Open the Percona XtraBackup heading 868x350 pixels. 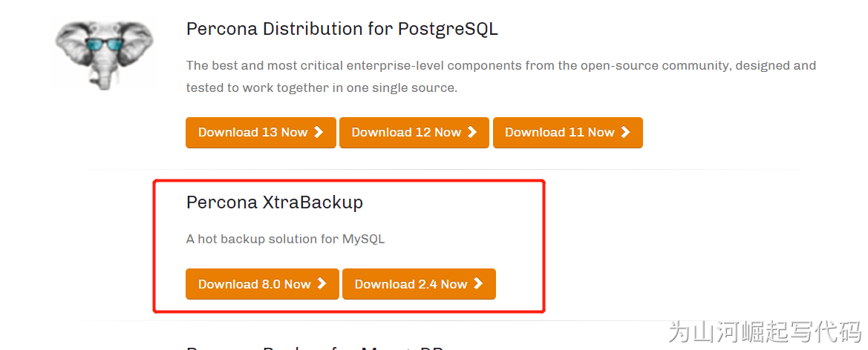point(274,202)
